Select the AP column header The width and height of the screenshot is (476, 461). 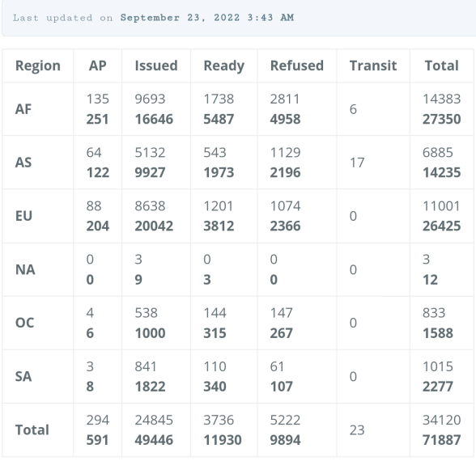tap(98, 66)
